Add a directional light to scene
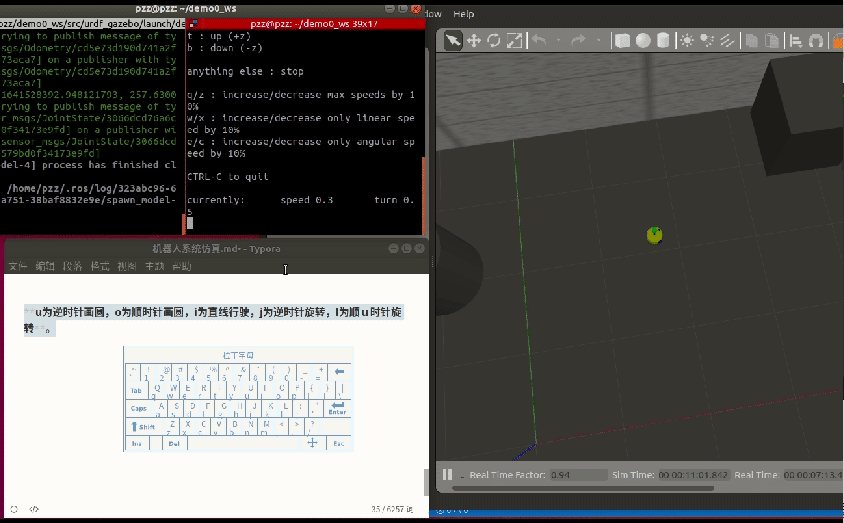 click(727, 40)
